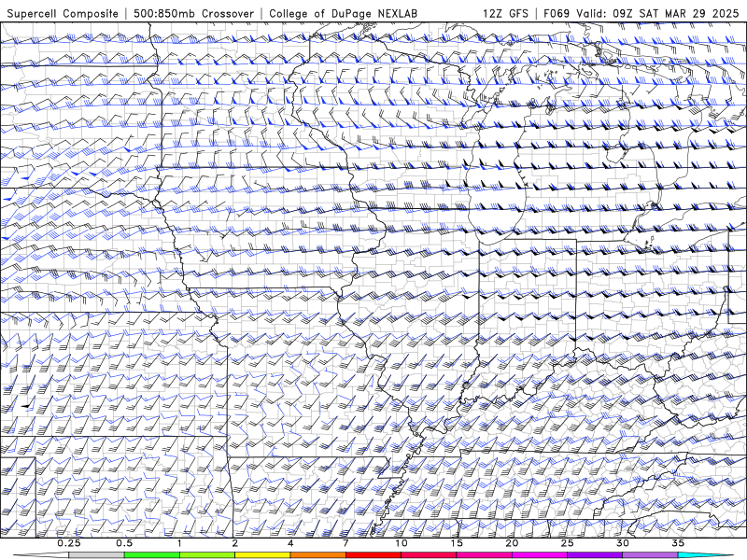This screenshot has width=747, height=560.
Task: Click the "Supercell Composite" title text
Action: 63,14
